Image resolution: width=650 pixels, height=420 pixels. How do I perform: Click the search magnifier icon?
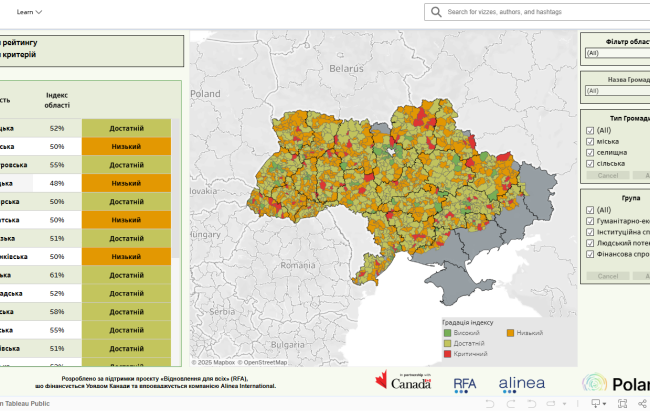pyautogui.click(x=436, y=12)
